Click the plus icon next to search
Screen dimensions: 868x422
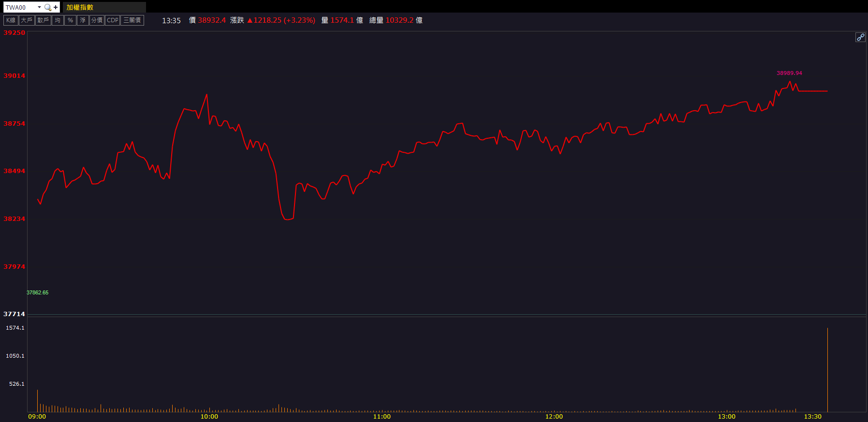56,7
